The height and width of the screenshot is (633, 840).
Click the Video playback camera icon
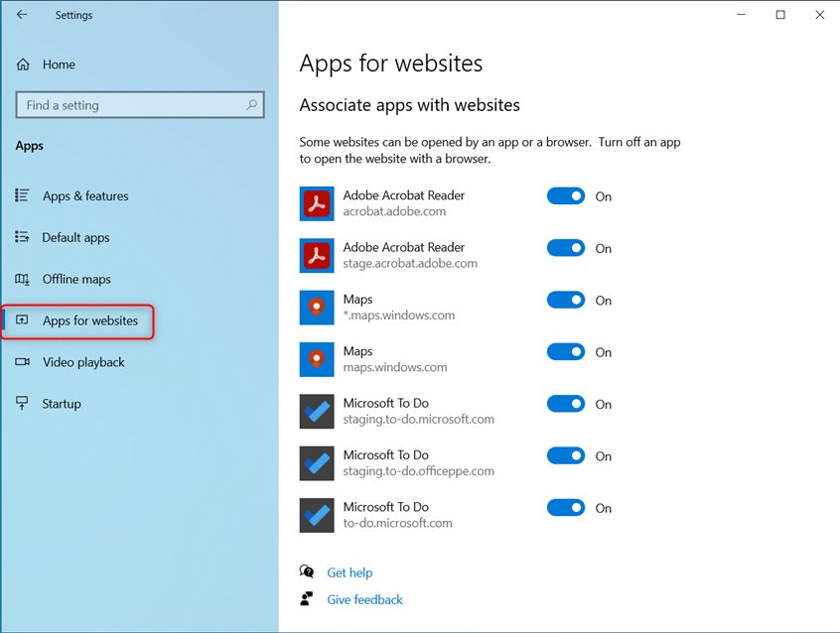22,362
